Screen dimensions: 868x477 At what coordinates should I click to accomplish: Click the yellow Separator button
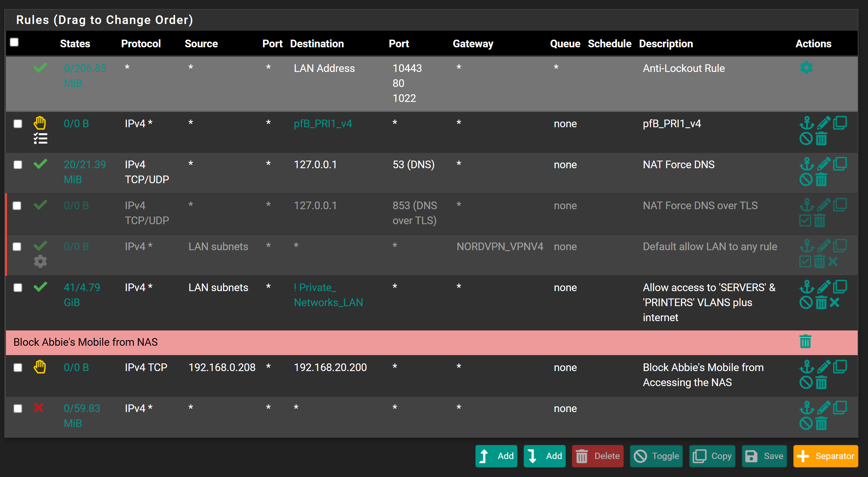(x=825, y=456)
